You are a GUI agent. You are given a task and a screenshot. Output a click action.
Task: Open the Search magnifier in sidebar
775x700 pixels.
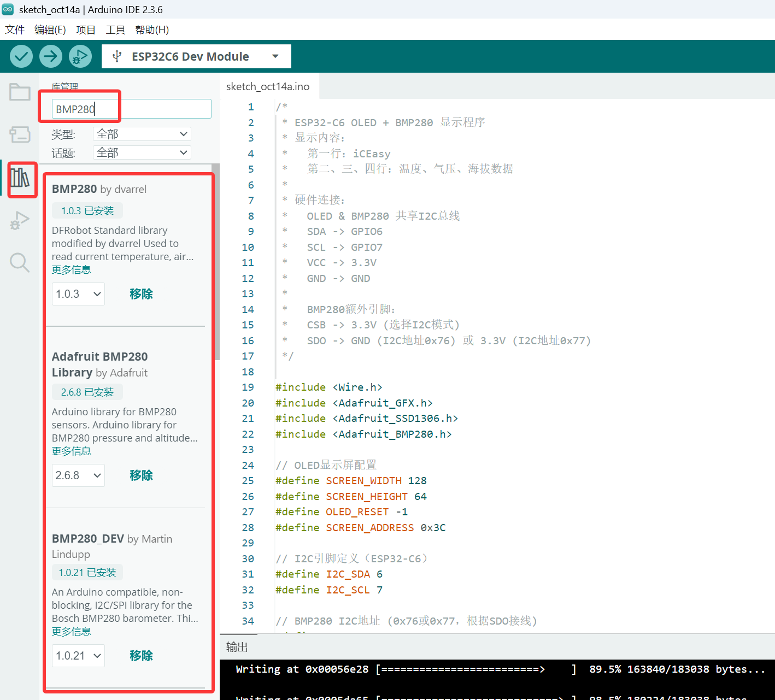pyautogui.click(x=20, y=262)
